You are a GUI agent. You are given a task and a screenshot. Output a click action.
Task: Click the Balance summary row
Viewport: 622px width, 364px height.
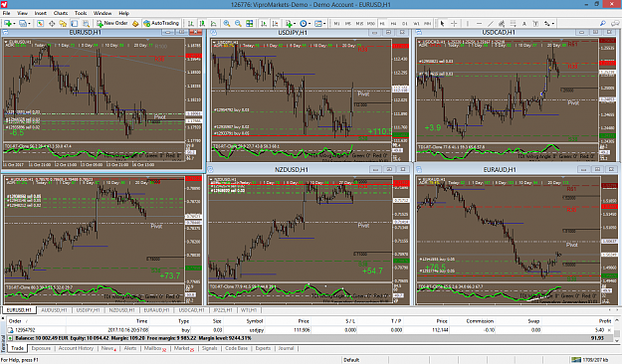[x=311, y=338]
